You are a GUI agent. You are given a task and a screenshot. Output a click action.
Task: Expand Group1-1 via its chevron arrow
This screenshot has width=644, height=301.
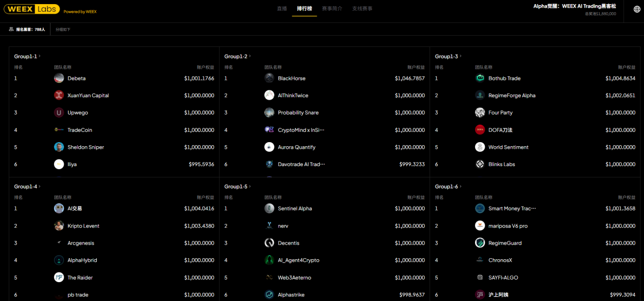click(x=40, y=56)
